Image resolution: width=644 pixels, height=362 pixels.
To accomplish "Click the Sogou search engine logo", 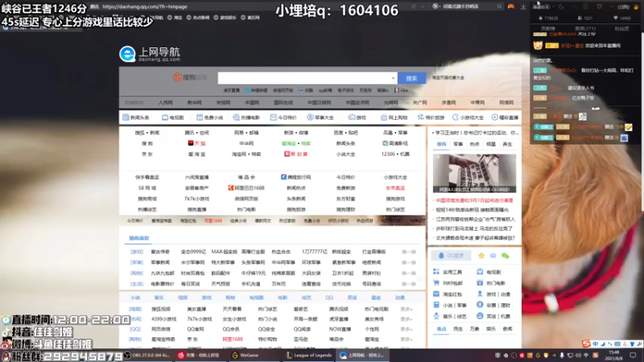I will click(190, 77).
